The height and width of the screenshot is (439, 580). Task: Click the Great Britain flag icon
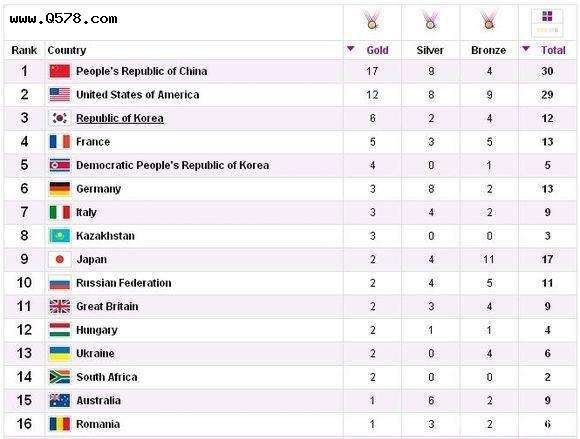pos(60,307)
